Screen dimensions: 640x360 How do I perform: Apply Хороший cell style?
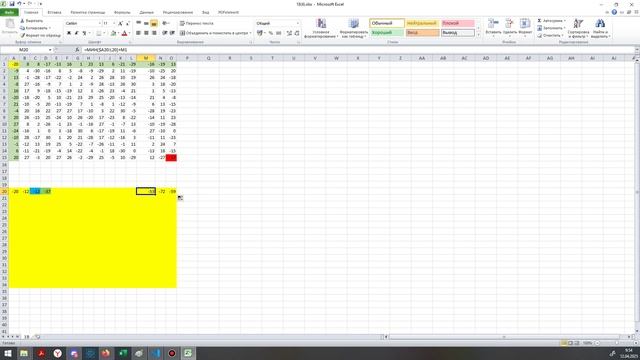click(x=387, y=33)
